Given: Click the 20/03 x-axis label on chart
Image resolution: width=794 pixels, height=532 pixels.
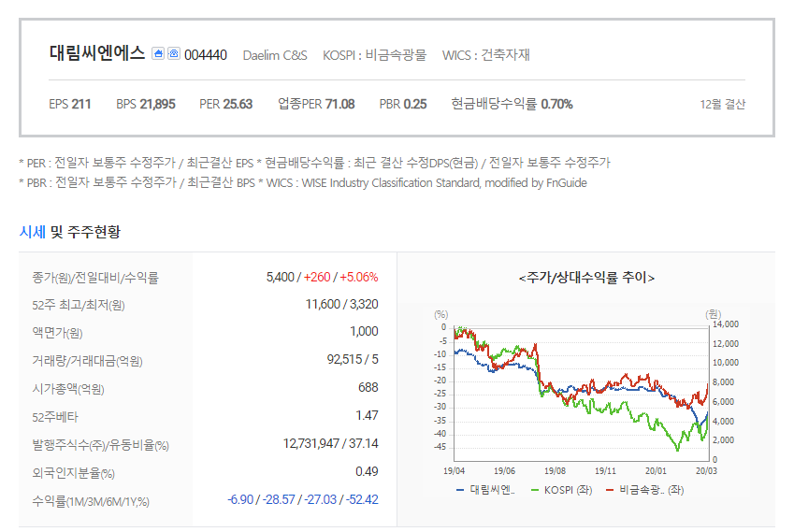Looking at the screenshot, I should tap(706, 470).
